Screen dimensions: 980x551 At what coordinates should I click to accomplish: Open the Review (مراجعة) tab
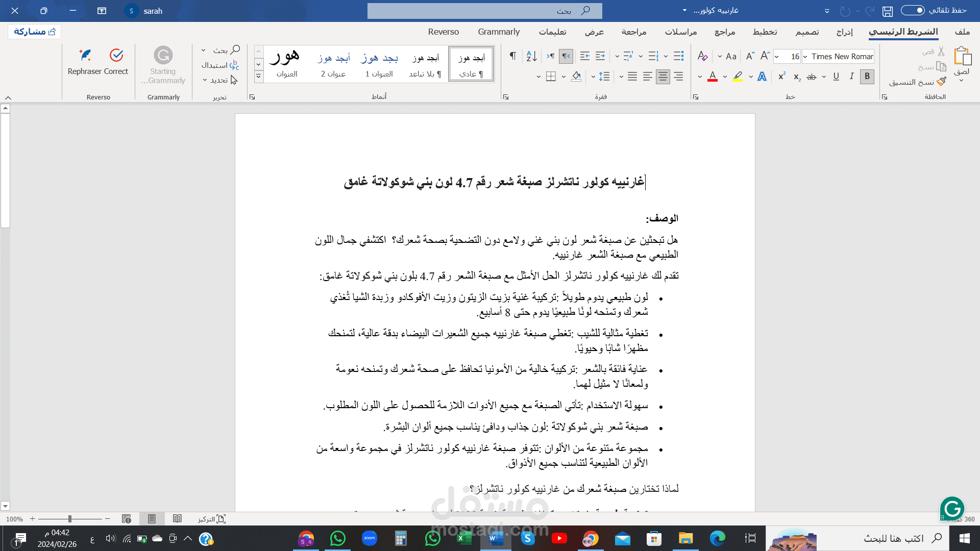click(634, 32)
